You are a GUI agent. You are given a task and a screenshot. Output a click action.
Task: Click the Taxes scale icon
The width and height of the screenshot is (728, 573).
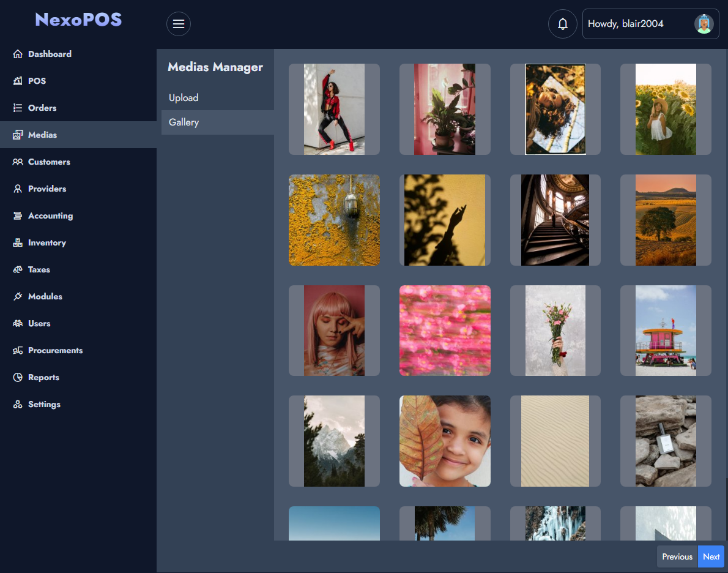[18, 269]
